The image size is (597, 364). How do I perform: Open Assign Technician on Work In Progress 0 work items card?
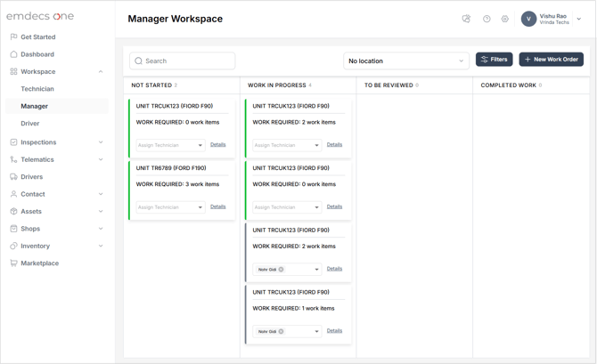pyautogui.click(x=287, y=207)
